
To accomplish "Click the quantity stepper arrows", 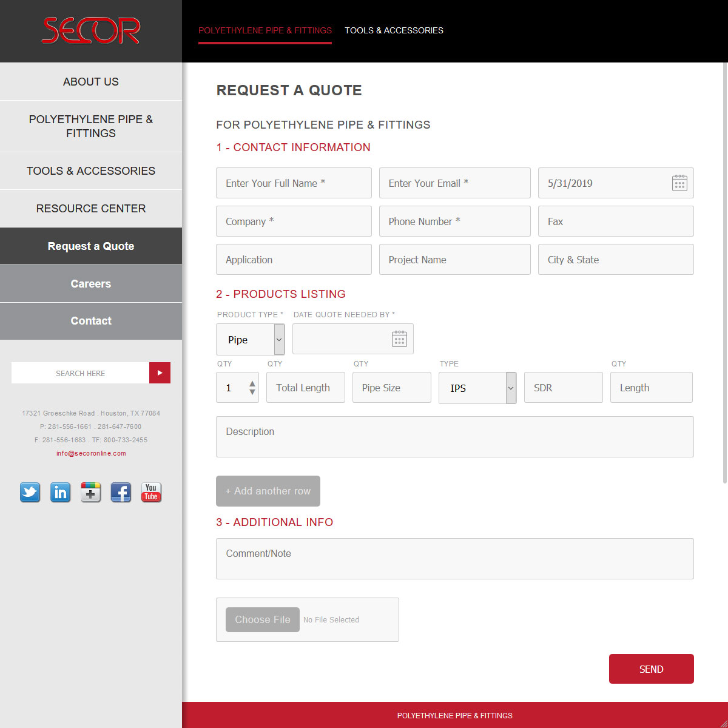I will tap(252, 388).
